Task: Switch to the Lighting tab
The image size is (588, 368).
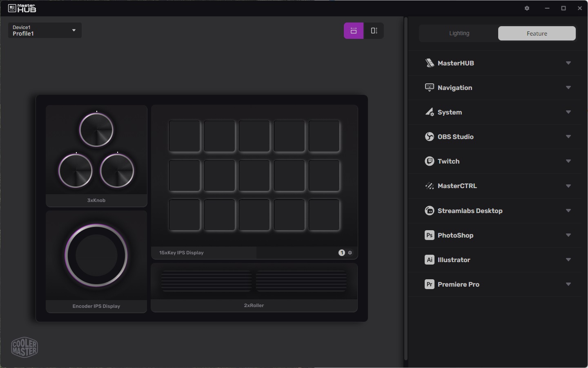Action: [459, 33]
